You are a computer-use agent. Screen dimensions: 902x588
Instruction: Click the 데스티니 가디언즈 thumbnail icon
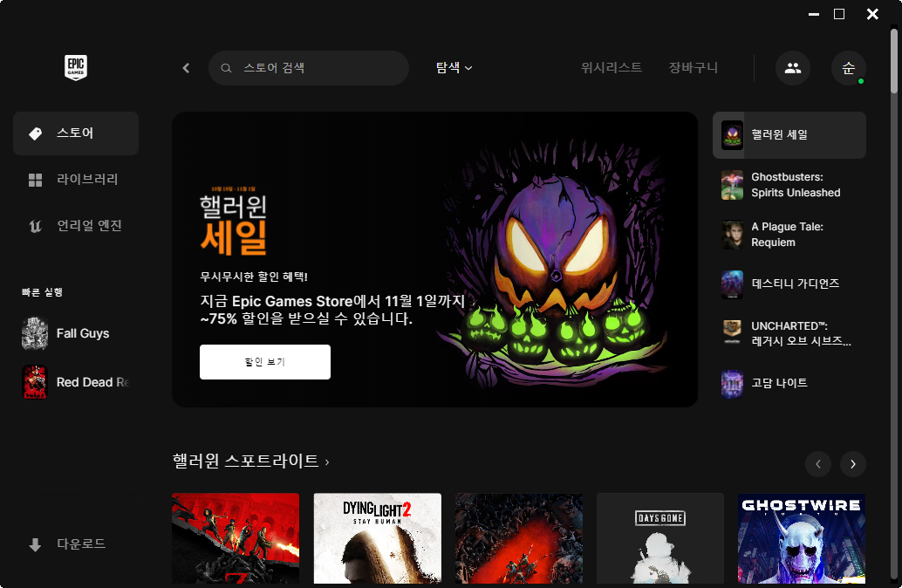click(x=732, y=284)
